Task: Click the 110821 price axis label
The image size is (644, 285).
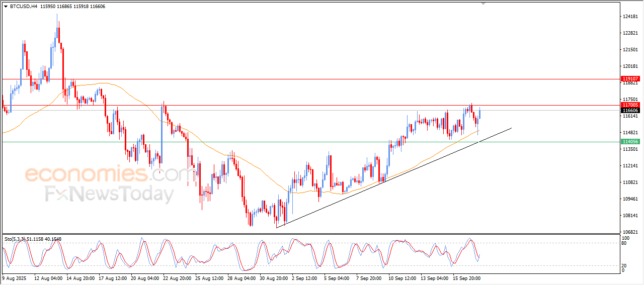Action: pos(630,182)
